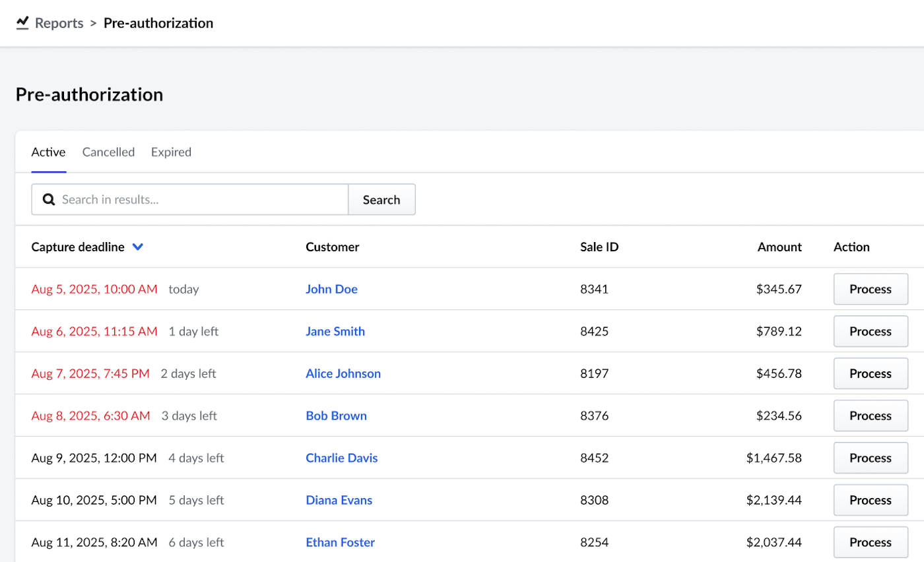Image resolution: width=924 pixels, height=562 pixels.
Task: Click the chevron next to Capture deadline
Action: (x=137, y=247)
